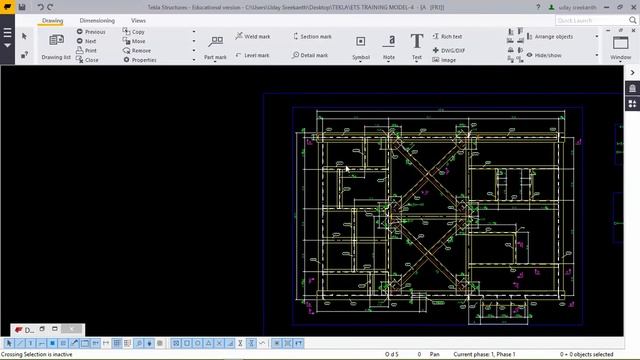Undo the last action
The width and height of the screenshot is (640, 360).
pos(40,7)
